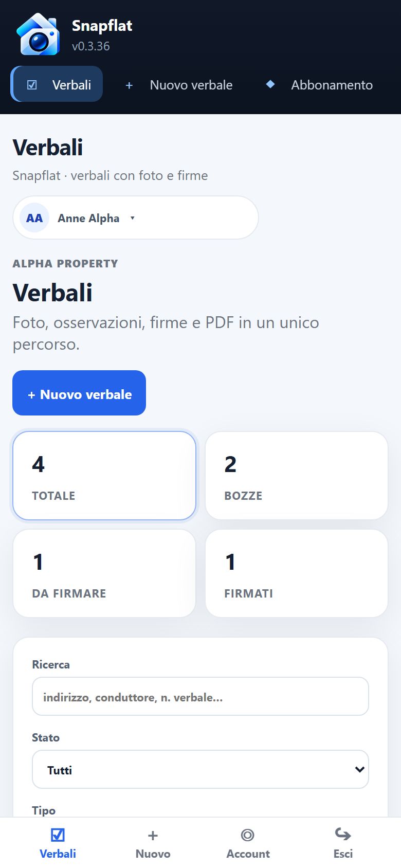Click the blue + Nuovo verbale button
The width and height of the screenshot is (401, 868).
click(79, 393)
